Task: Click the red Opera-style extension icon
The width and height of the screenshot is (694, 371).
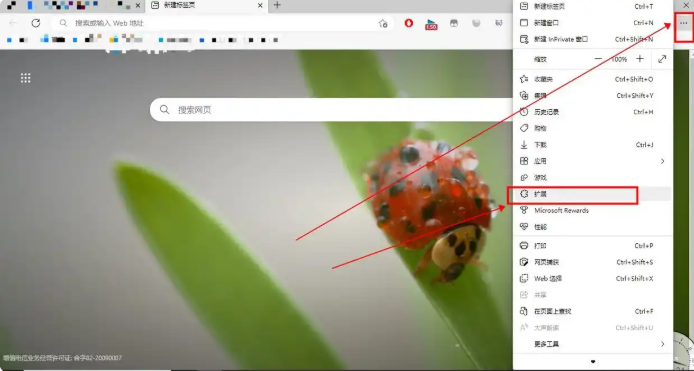Action: [x=409, y=23]
